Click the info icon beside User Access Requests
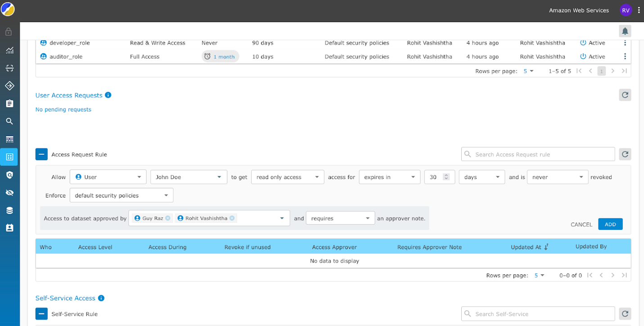 tap(108, 95)
